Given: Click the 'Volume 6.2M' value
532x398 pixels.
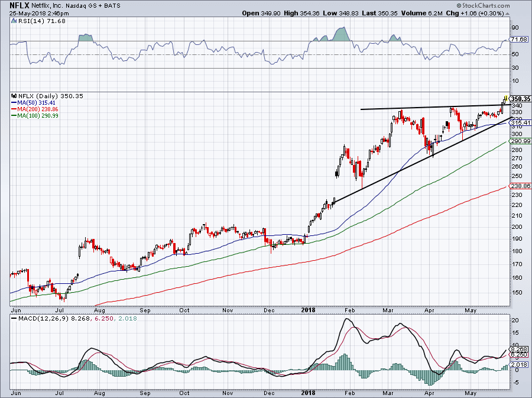Looking at the screenshot, I should (x=421, y=13).
